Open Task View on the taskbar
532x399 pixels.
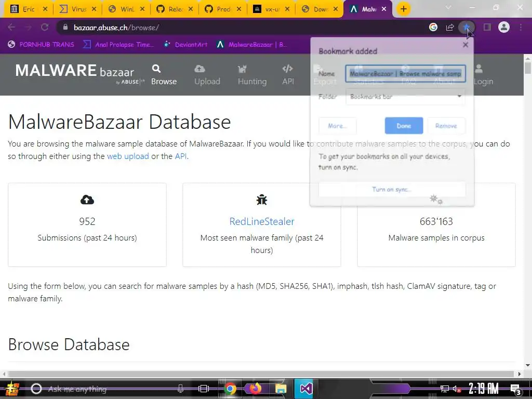pos(204,389)
